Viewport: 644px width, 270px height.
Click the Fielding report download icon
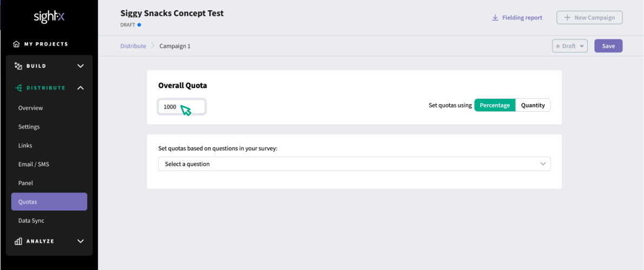point(495,18)
